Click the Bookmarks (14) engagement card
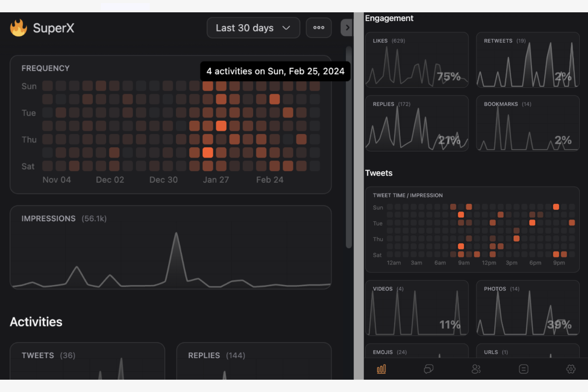The height and width of the screenshot is (392, 588). click(528, 123)
